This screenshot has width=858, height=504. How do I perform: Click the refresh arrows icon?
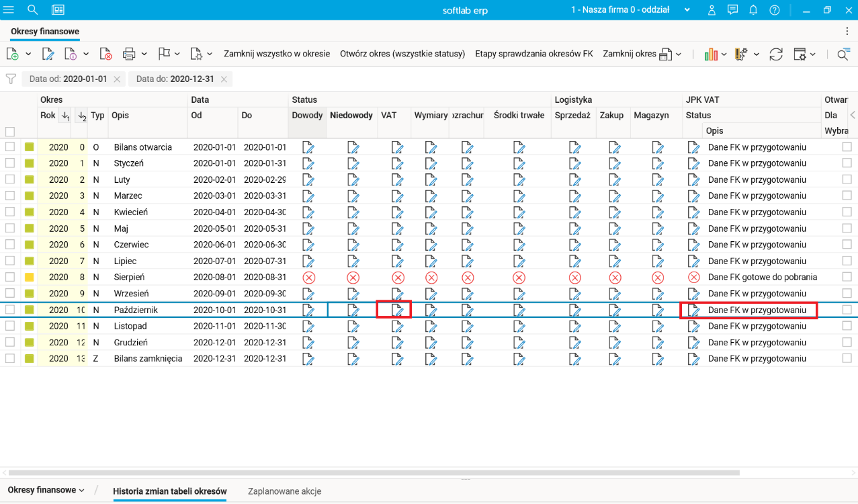776,54
